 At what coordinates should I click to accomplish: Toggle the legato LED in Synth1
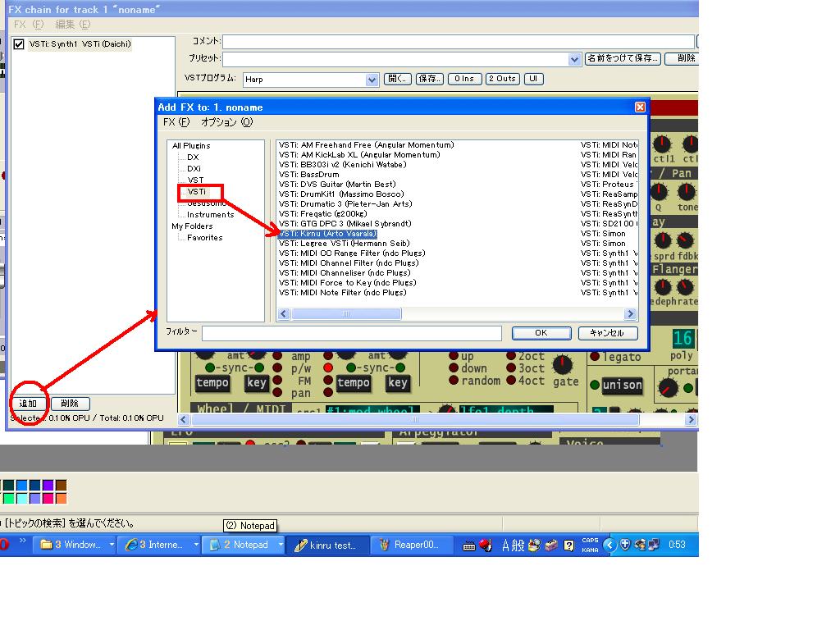595,356
